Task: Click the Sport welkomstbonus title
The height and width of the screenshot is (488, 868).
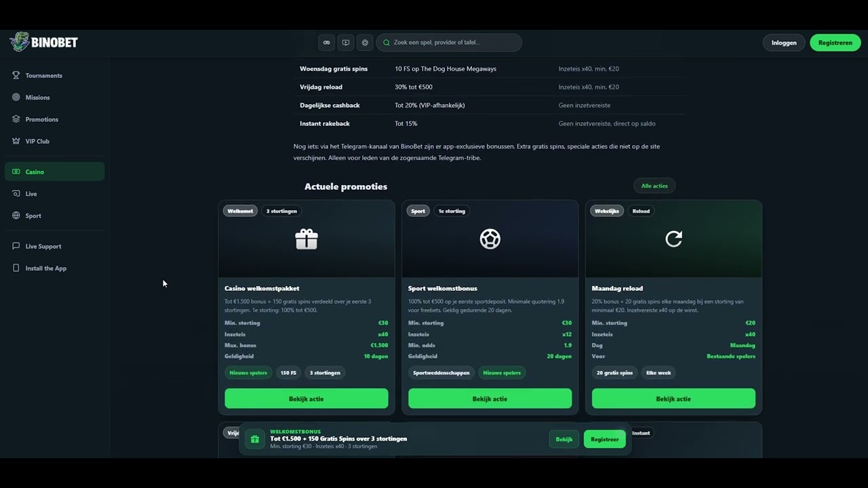Action: pyautogui.click(x=443, y=288)
